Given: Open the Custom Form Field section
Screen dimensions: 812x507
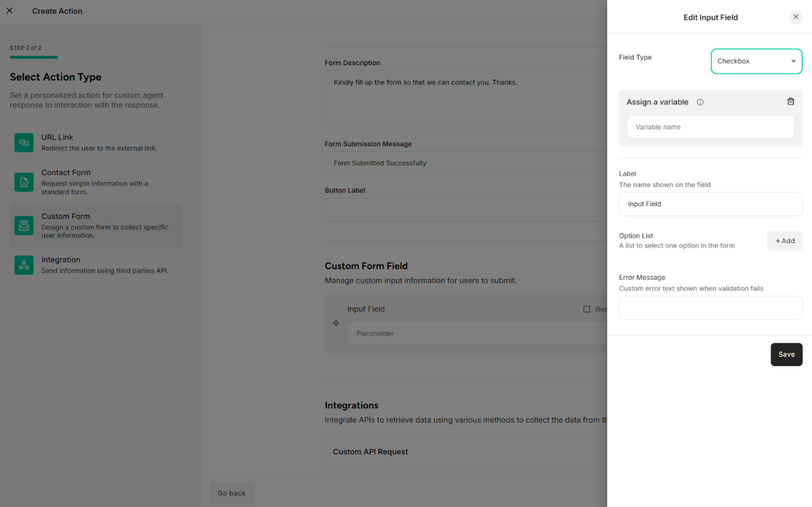Looking at the screenshot, I should (x=366, y=266).
